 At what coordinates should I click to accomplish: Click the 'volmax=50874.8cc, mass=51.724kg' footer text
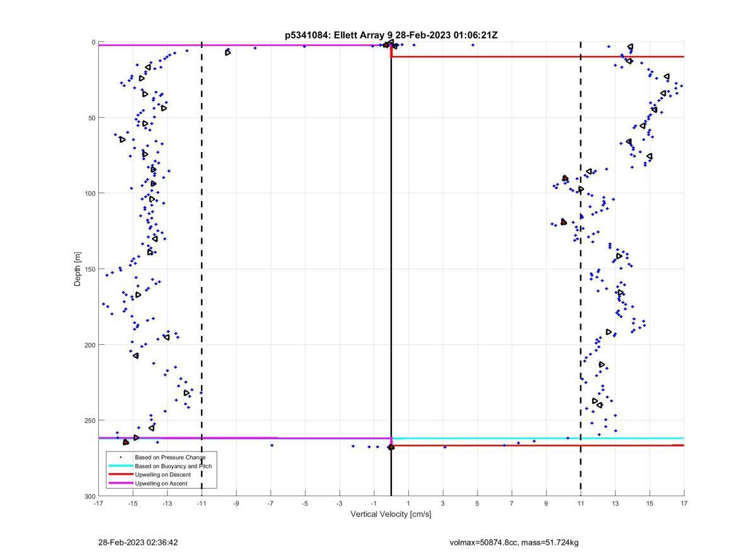click(514, 542)
